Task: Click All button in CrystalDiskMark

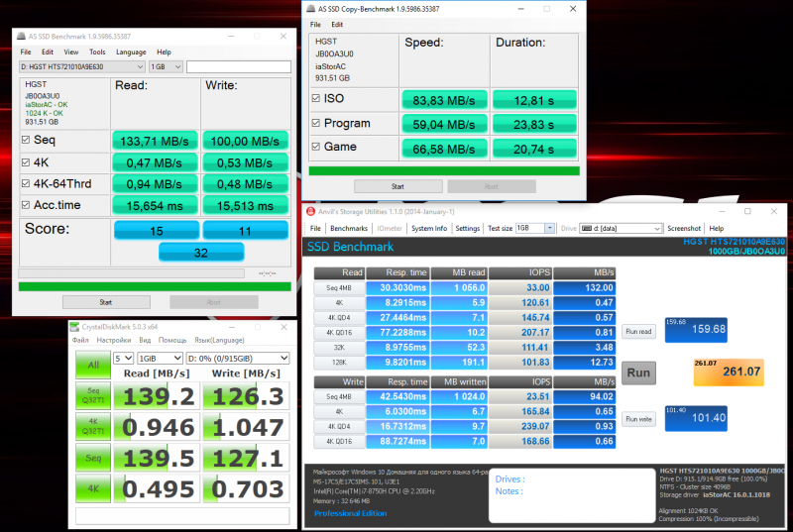Action: (x=93, y=365)
